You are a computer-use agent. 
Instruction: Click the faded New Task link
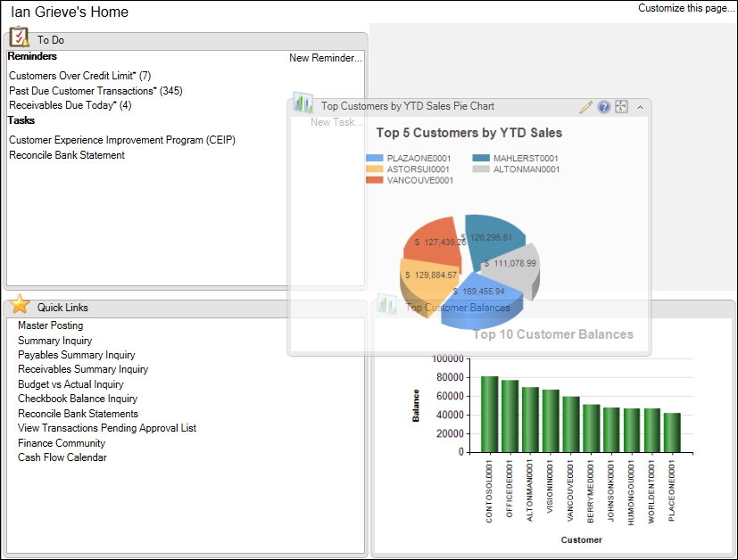point(336,122)
